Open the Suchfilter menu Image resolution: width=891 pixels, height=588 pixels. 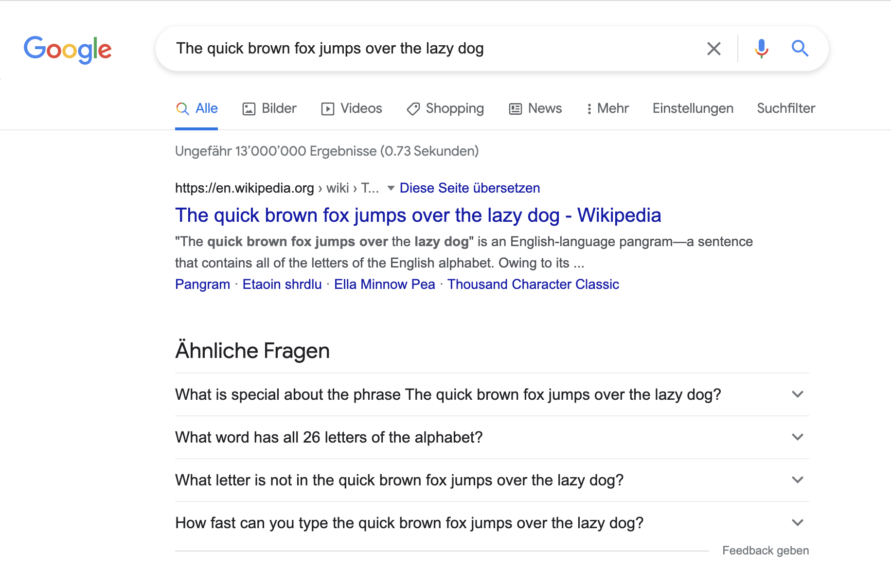pos(786,108)
